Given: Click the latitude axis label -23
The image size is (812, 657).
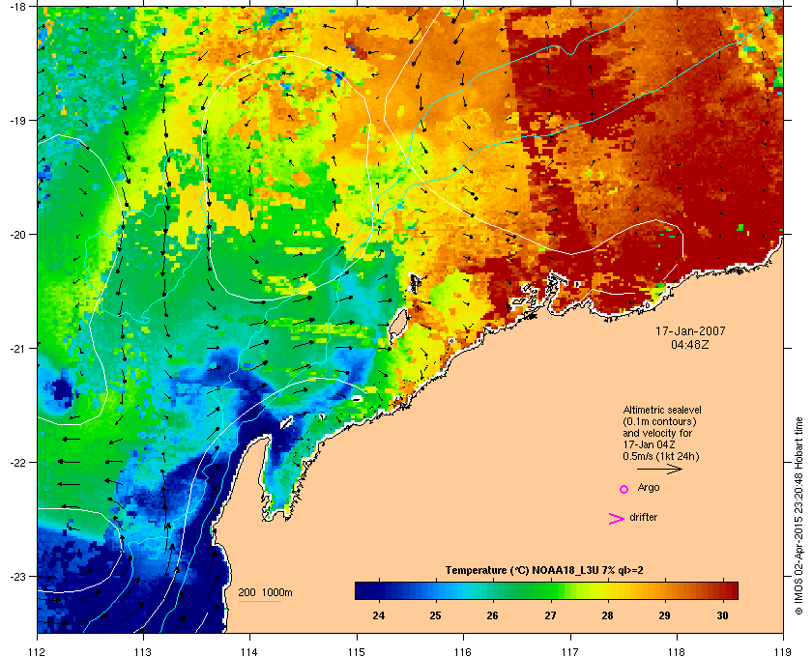Looking at the screenshot, I should pyautogui.click(x=17, y=576).
